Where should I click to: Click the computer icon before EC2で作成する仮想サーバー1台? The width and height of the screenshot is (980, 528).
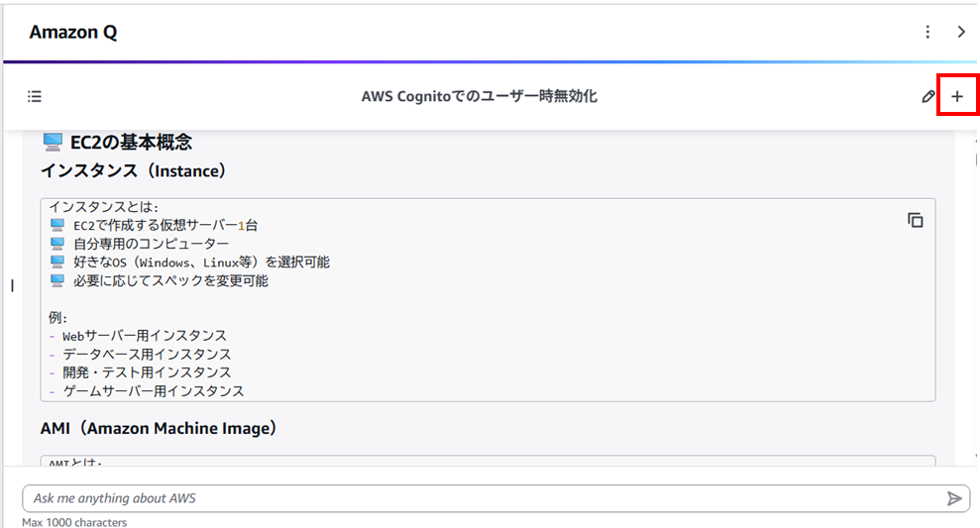click(56, 225)
